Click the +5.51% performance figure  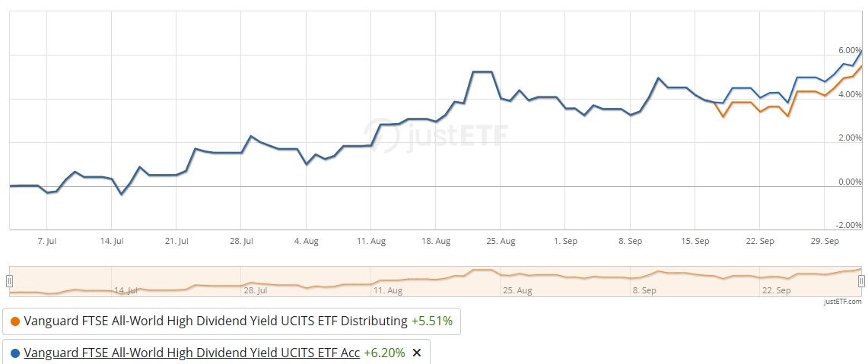click(431, 321)
